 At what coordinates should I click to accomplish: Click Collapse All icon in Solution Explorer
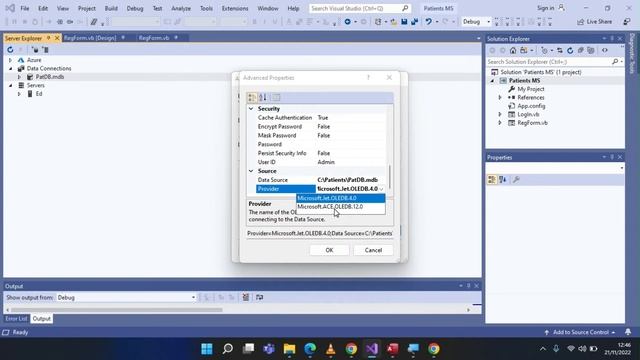[x=580, y=50]
